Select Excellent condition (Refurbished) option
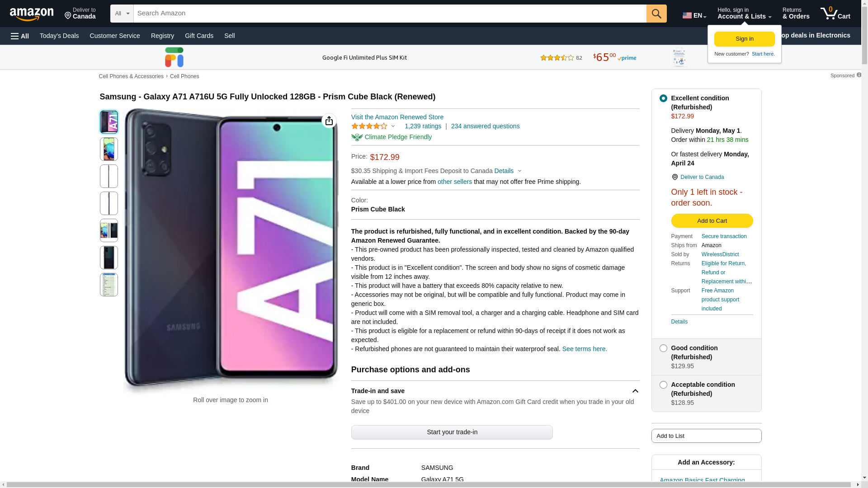Viewport: 868px width, 488px height. tap(663, 98)
